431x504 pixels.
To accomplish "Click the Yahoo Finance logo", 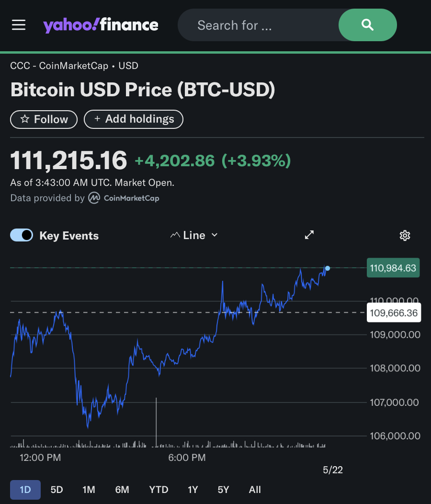I will (x=101, y=25).
